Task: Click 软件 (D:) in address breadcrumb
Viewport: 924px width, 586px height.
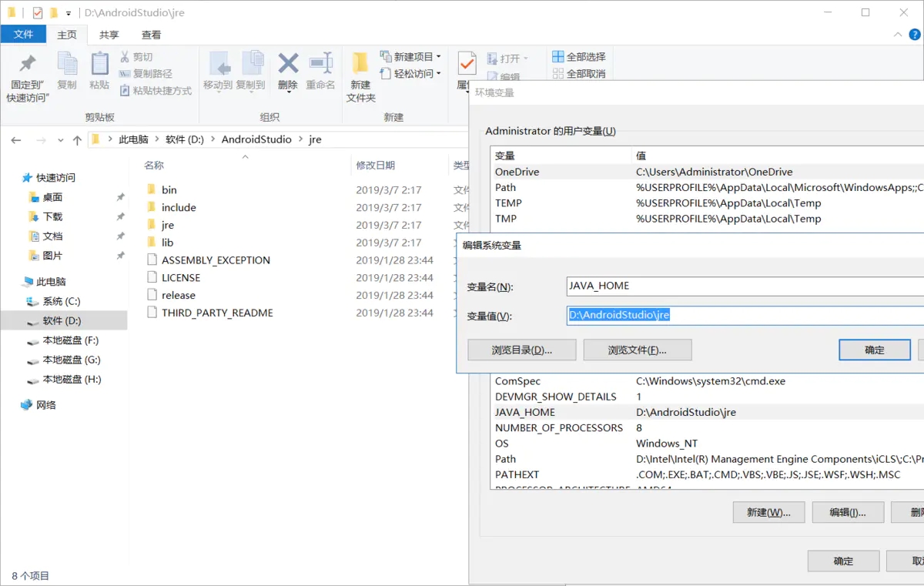Action: (185, 139)
